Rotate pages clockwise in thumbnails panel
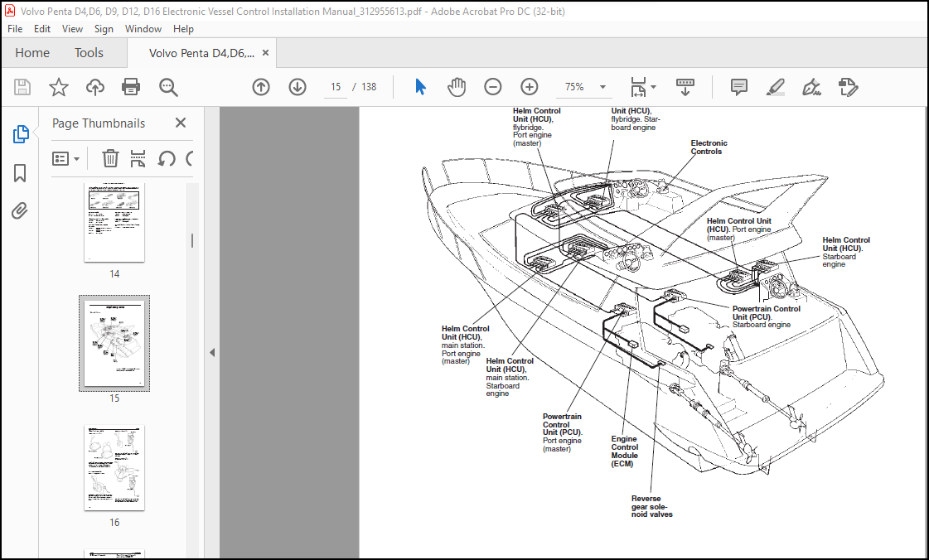This screenshot has width=929, height=560. 190,159
